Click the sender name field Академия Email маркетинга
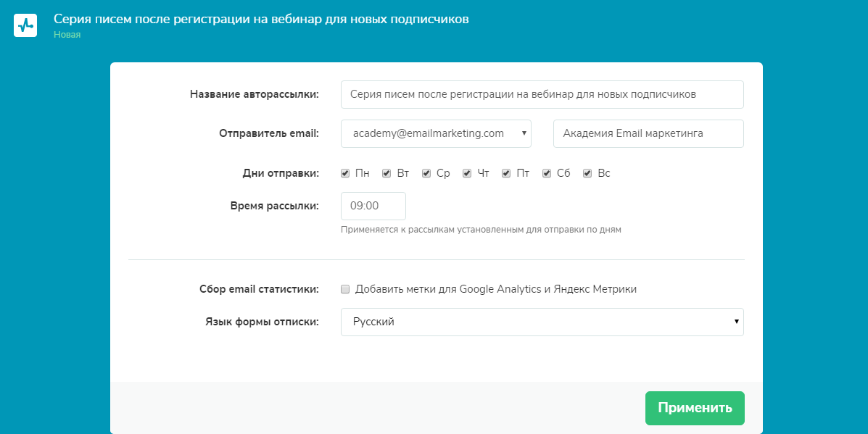 click(x=649, y=134)
